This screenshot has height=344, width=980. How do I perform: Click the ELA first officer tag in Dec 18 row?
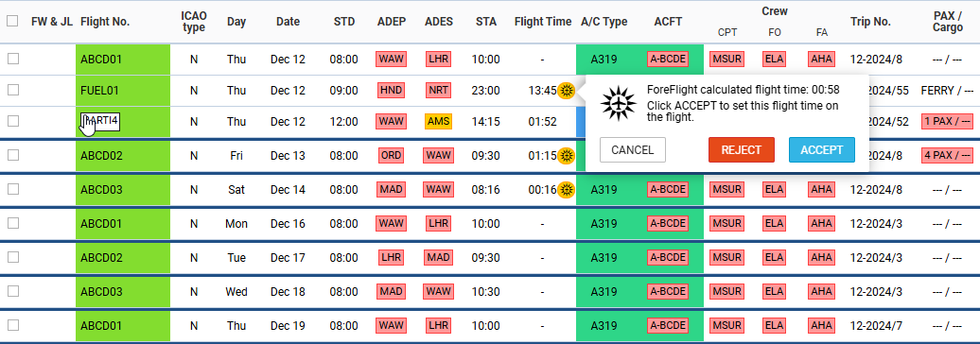coord(775,292)
